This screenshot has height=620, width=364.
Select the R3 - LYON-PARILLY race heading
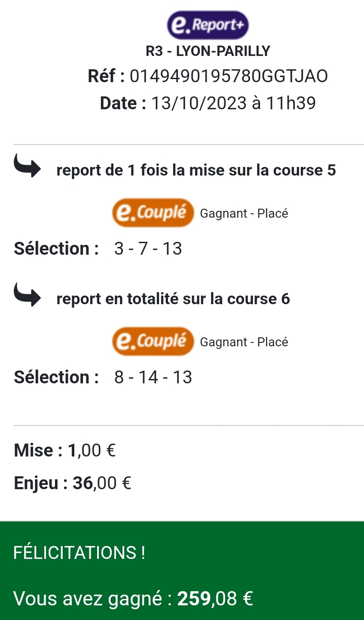(208, 51)
